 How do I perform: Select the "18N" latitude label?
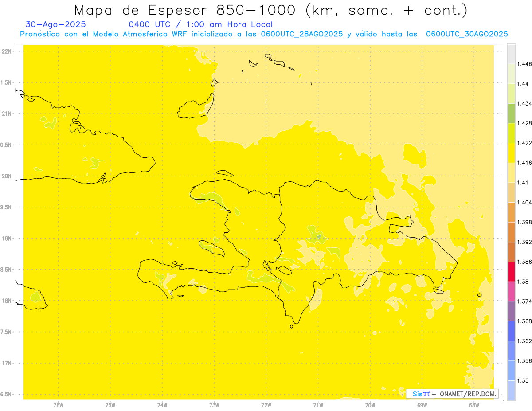(x=8, y=301)
